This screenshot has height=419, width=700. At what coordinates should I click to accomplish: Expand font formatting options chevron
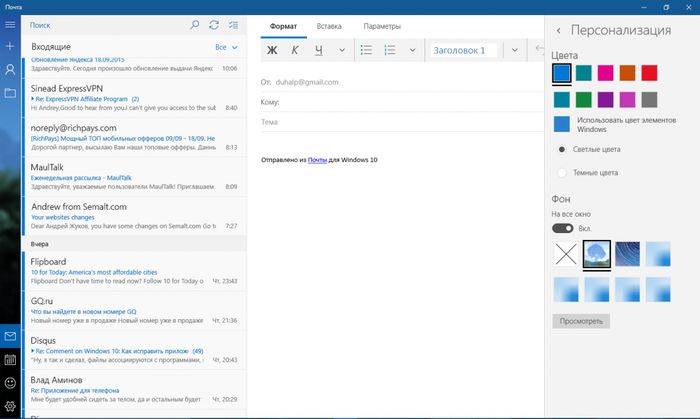(x=342, y=50)
